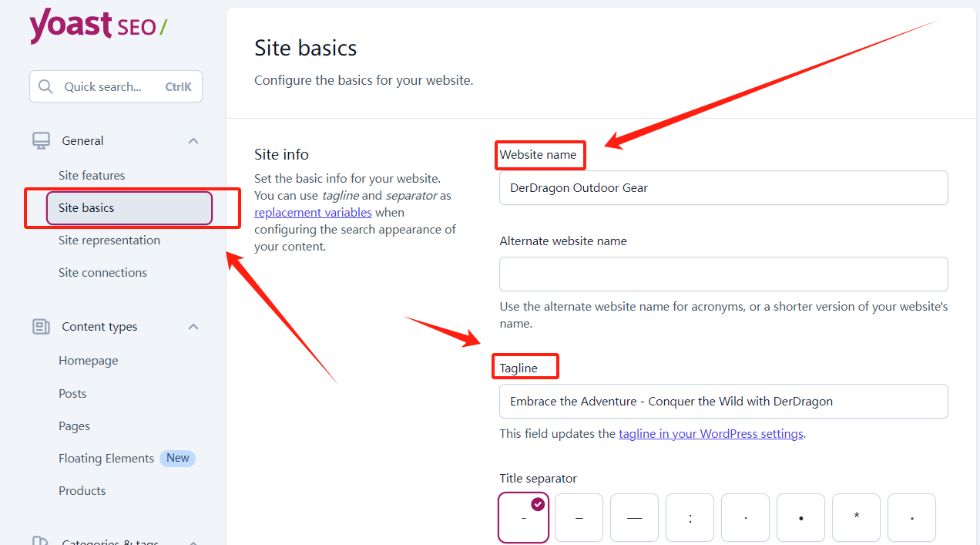Click into the Tagline text field
The width and height of the screenshot is (980, 545).
click(x=723, y=402)
